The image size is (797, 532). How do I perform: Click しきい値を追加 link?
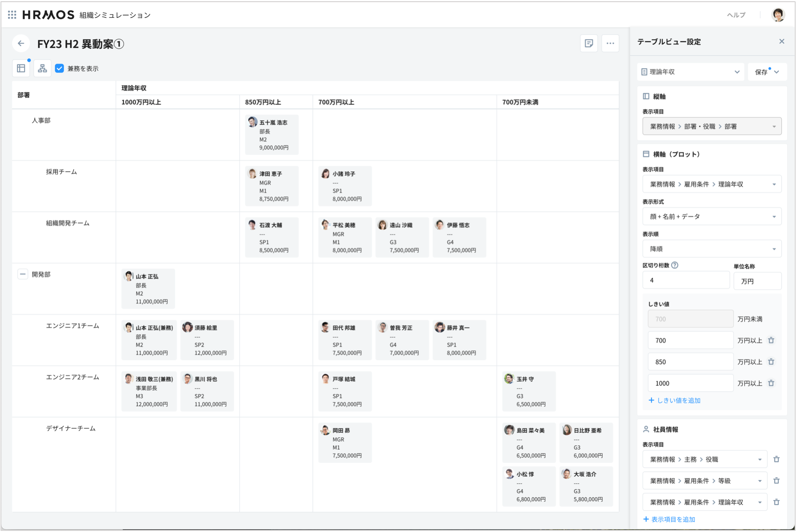[x=674, y=401]
